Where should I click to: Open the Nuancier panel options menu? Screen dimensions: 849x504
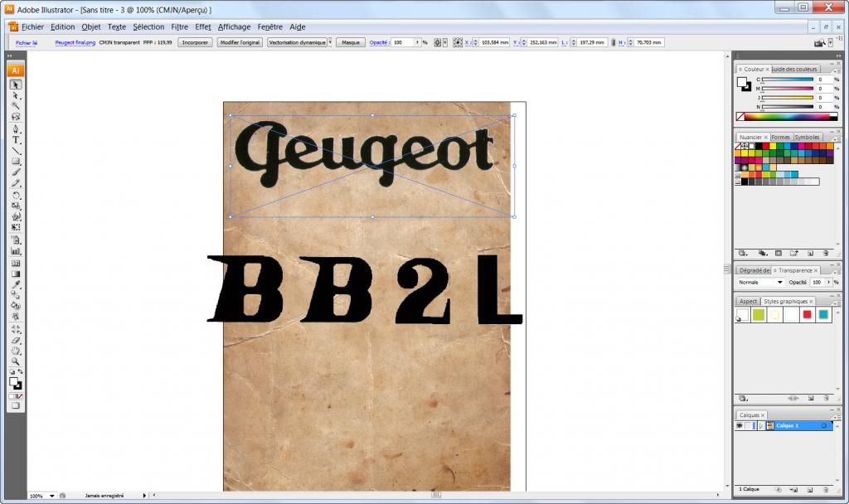pos(837,138)
